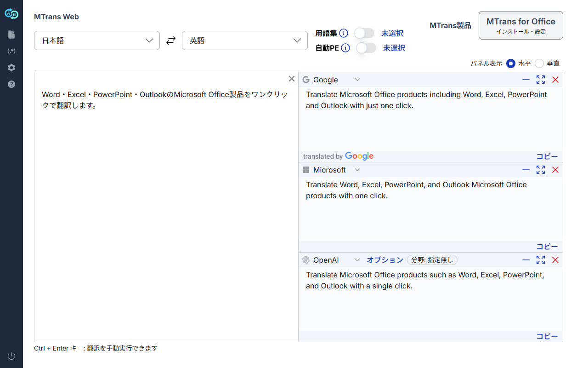The height and width of the screenshot is (368, 588).
Task: Close the OpenAI translation panel
Action: point(555,260)
